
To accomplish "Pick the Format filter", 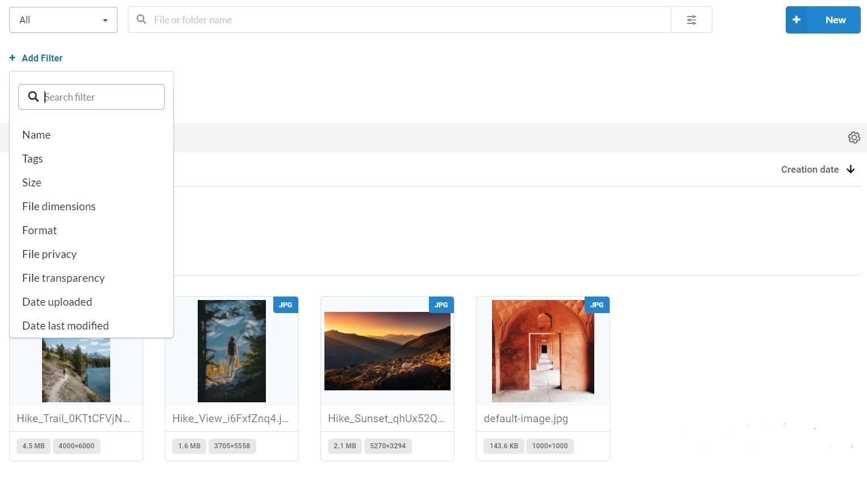I will pos(40,230).
